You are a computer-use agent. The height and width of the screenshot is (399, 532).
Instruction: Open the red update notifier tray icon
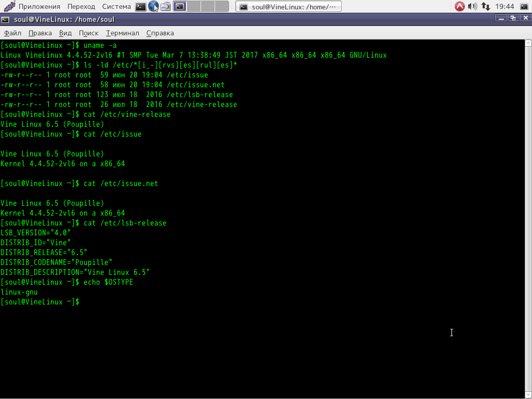coord(459,6)
